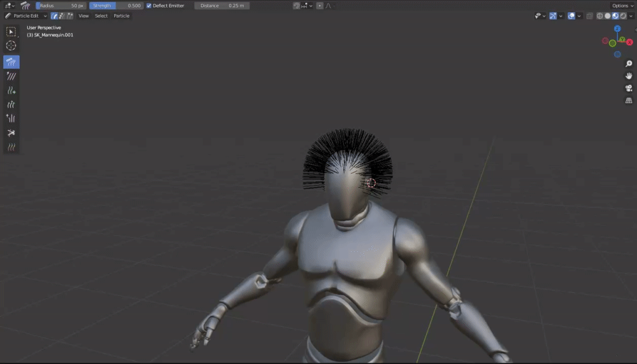This screenshot has width=637, height=364.
Task: Expand the gizmo settings arrow
Action: pos(561,16)
